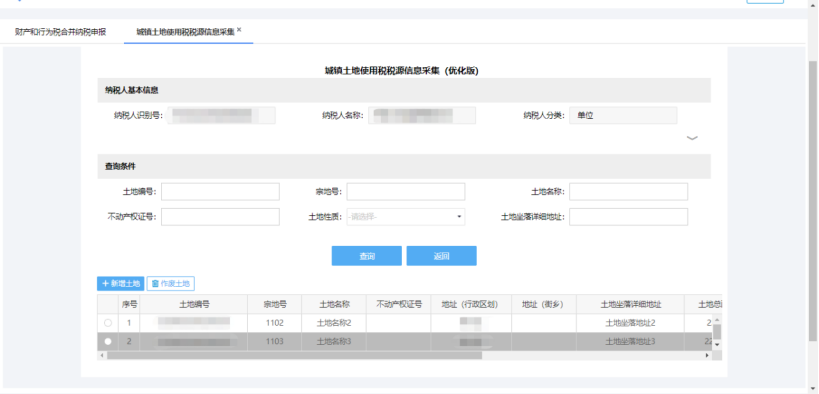Image resolution: width=819 pixels, height=394 pixels.
Task: Click the 查询 button
Action: [367, 256]
